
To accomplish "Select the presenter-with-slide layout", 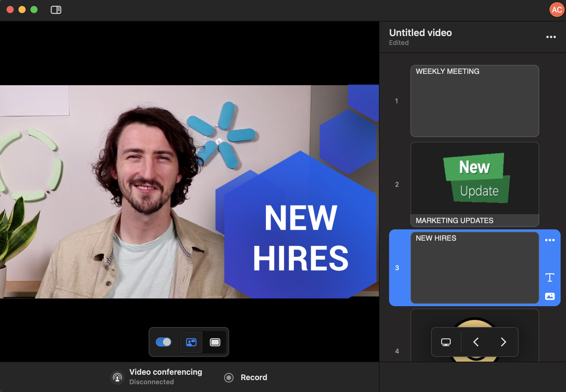I will [191, 342].
